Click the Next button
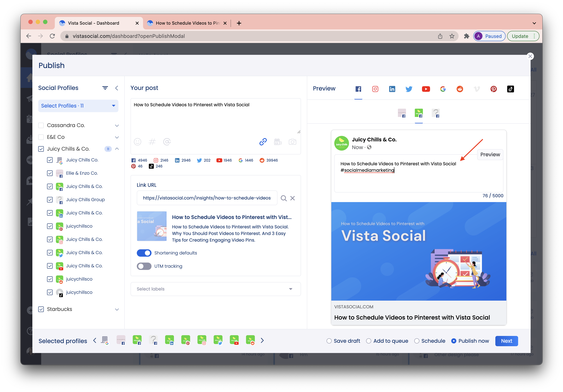 (507, 341)
